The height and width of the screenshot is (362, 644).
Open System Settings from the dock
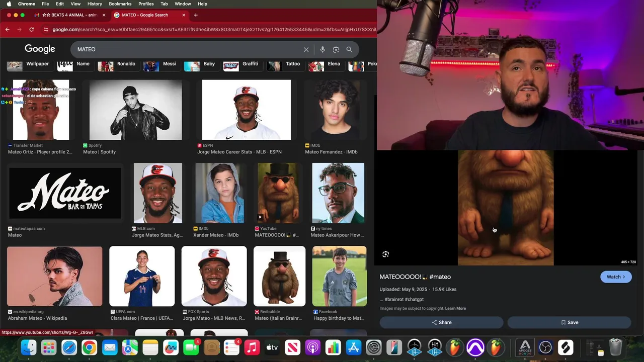[374, 347]
